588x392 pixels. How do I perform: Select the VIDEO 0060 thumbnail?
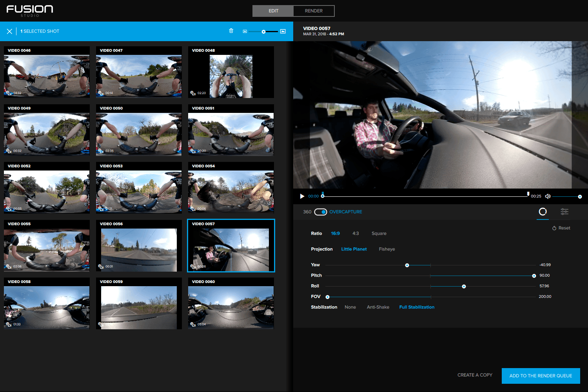(231, 303)
